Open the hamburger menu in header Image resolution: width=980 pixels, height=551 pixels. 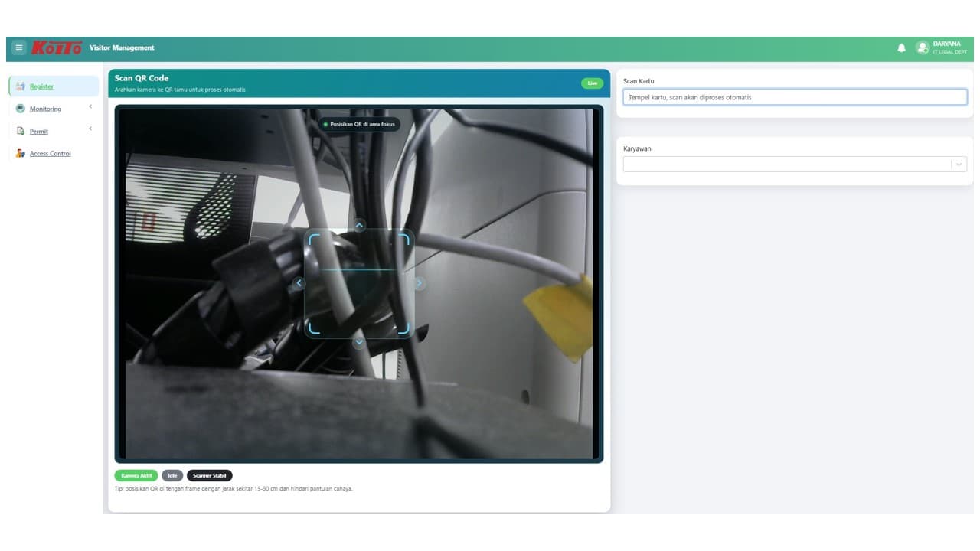[19, 47]
